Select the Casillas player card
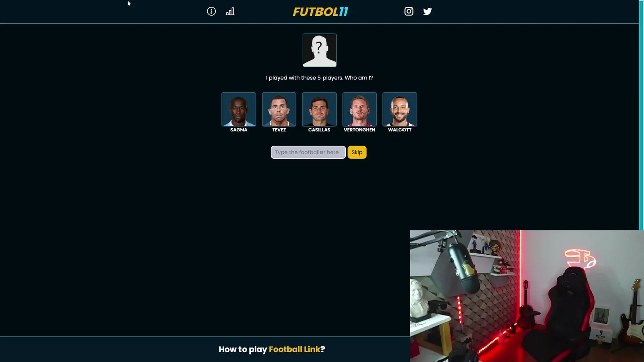Image resolution: width=644 pixels, height=362 pixels. 319,109
